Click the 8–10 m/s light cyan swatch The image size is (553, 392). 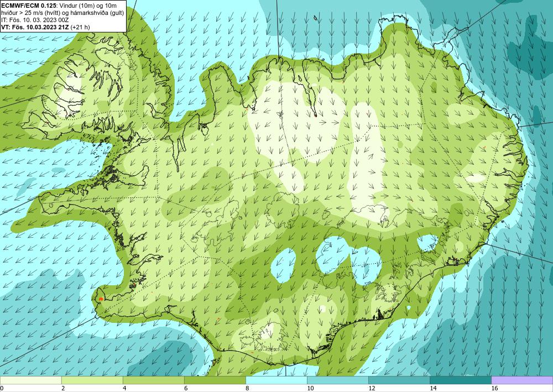pos(276,380)
